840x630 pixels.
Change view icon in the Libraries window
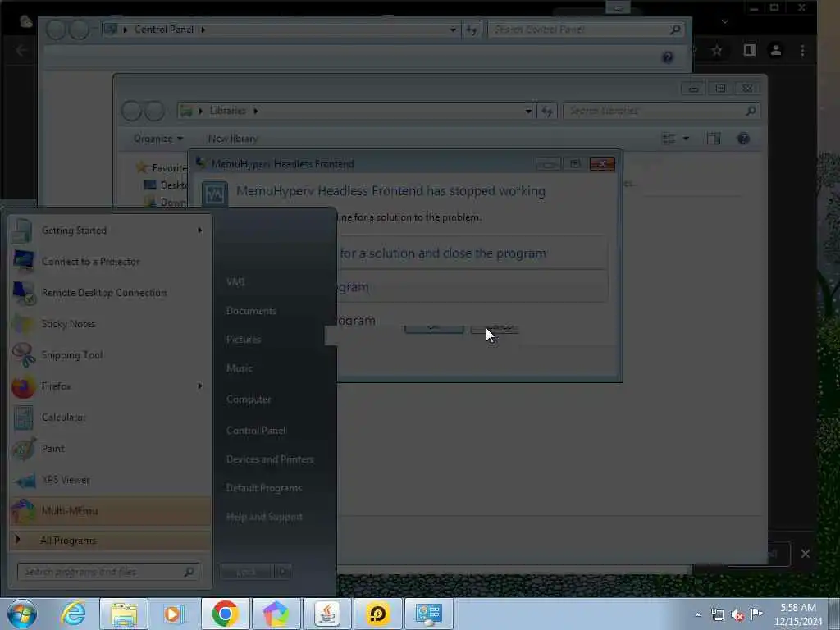pyautogui.click(x=669, y=139)
